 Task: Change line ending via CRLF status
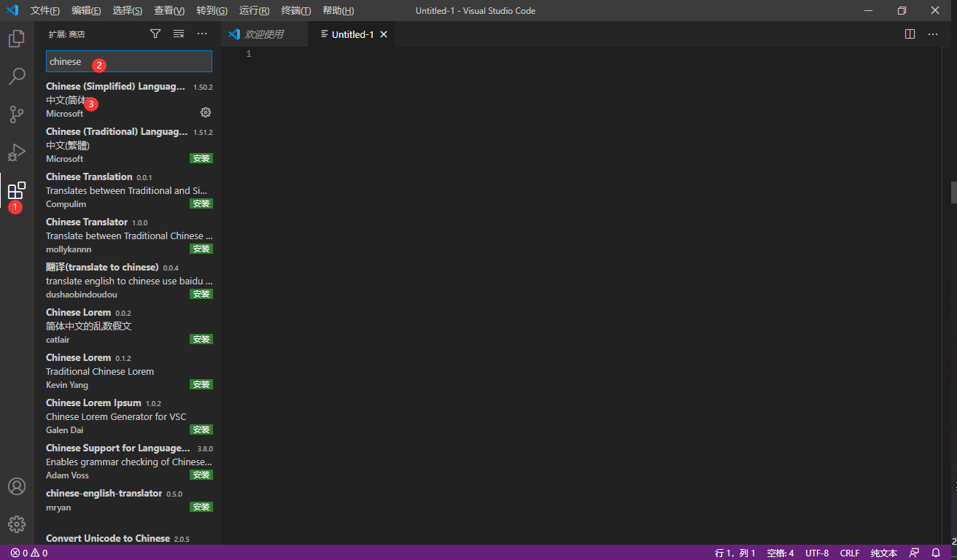click(850, 553)
